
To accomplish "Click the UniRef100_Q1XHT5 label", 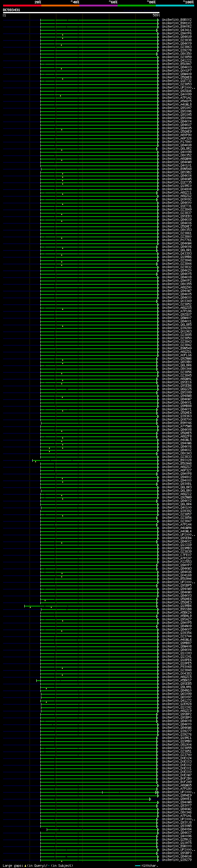I will click(x=176, y=842).
